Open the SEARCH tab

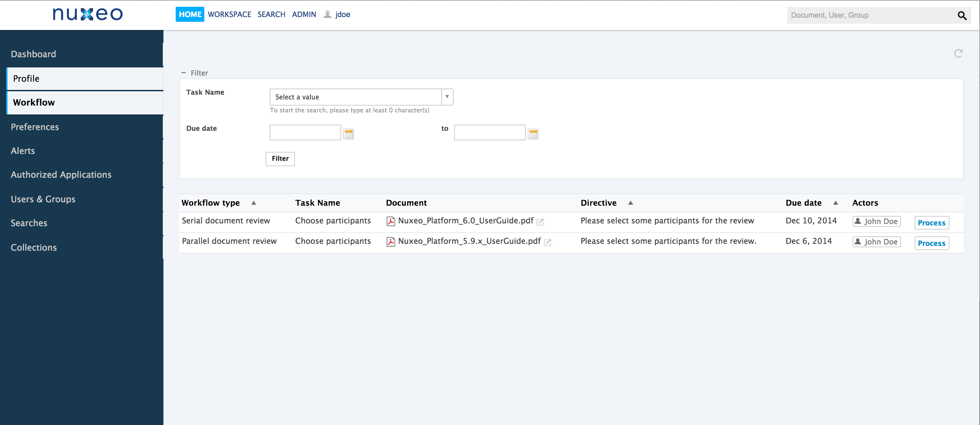[x=271, y=14]
